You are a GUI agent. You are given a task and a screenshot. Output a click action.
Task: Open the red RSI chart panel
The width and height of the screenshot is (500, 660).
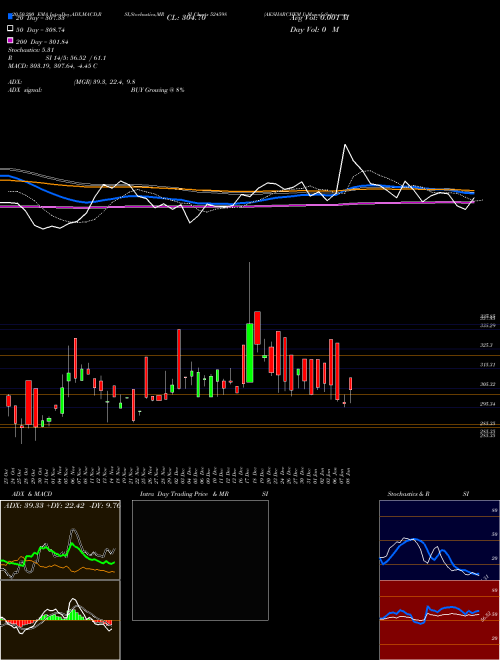439,620
